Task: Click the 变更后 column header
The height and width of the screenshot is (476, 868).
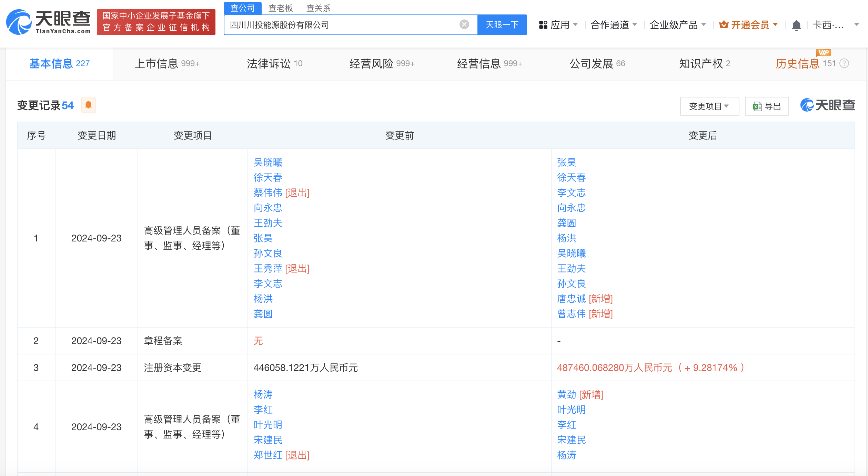Action: (703, 135)
